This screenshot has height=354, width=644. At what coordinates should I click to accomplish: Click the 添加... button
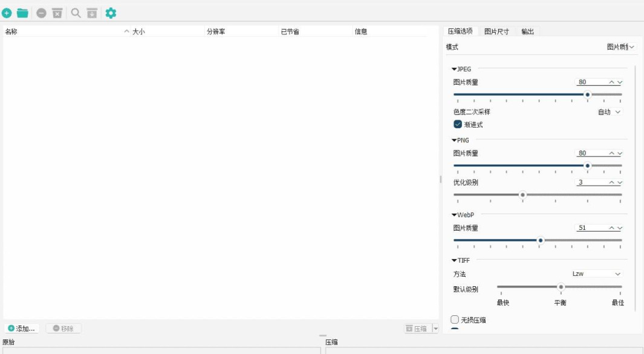[22, 329]
